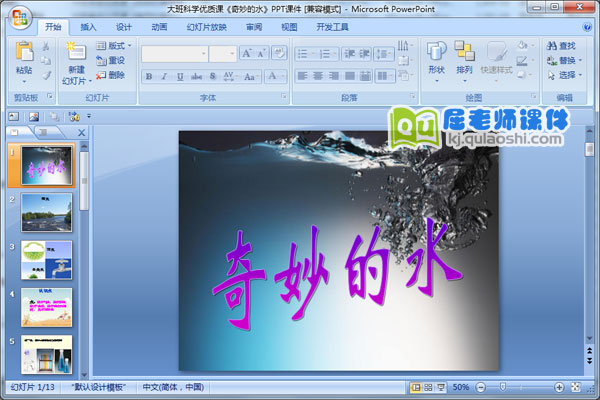600x400 pixels.
Task: Toggle Align Text Left
Action: 302,76
